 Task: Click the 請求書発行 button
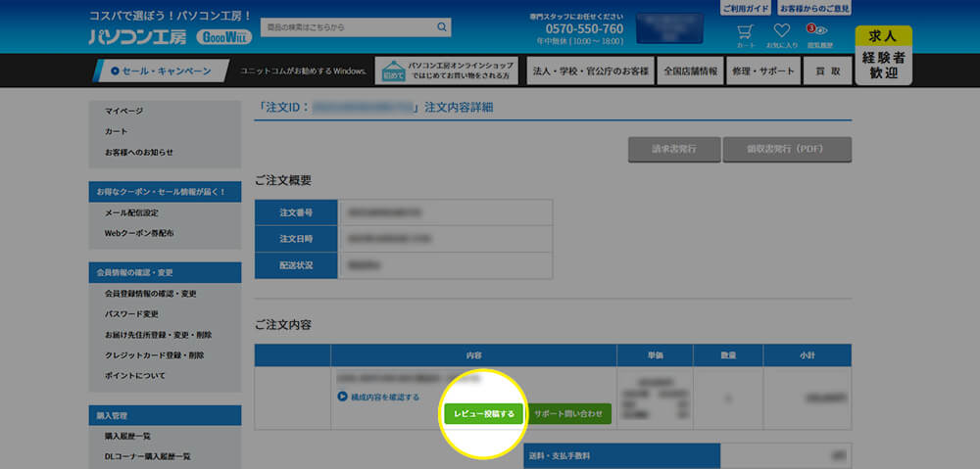pyautogui.click(x=674, y=149)
